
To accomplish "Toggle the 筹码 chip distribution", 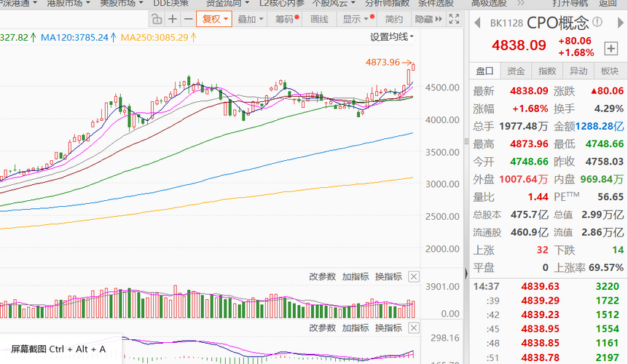I will pyautogui.click(x=285, y=20).
